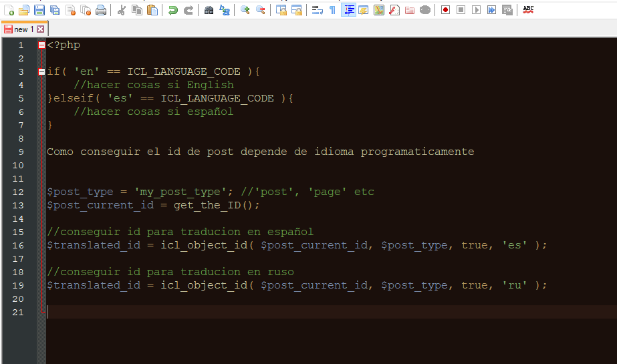The width and height of the screenshot is (617, 364).
Task: Open the Replace dialog icon
Action: 225,10
